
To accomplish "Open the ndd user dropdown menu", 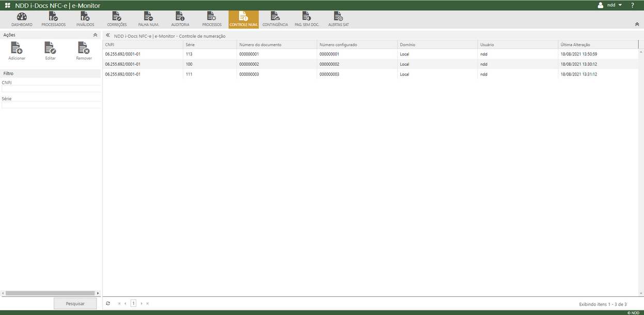I will 612,5.
